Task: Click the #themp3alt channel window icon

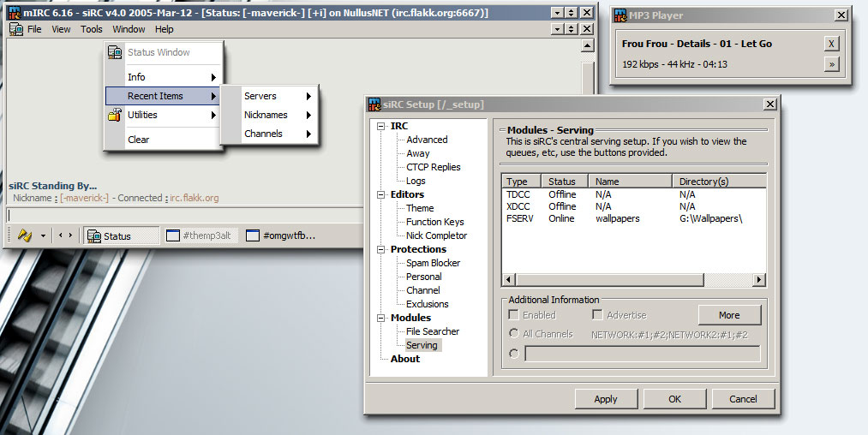Action: (173, 235)
